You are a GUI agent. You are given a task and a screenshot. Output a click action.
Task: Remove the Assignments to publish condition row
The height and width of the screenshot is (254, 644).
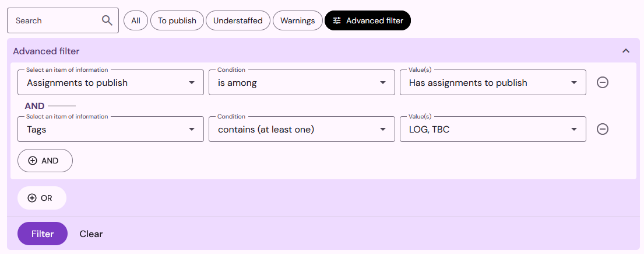tap(602, 82)
